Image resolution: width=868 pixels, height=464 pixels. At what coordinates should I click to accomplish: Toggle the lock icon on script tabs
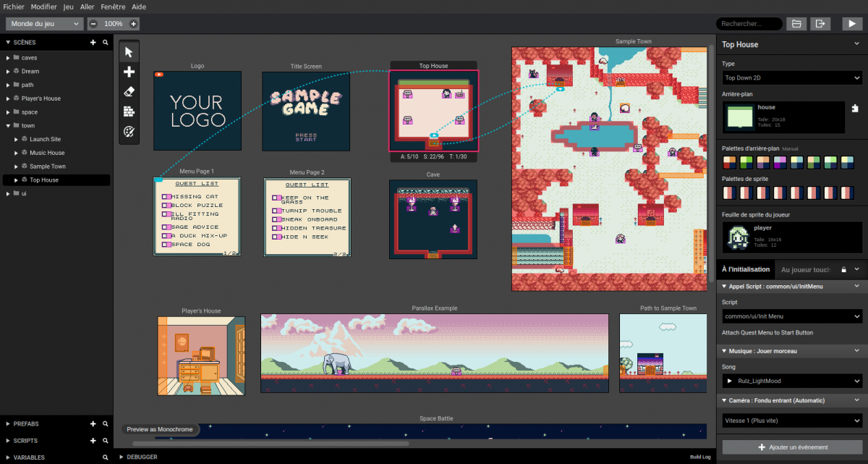(x=843, y=270)
